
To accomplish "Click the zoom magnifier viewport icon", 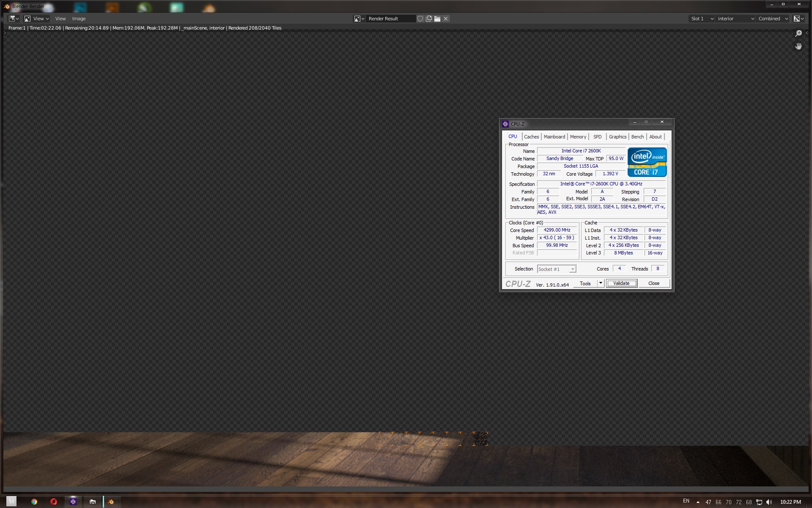I will (798, 33).
